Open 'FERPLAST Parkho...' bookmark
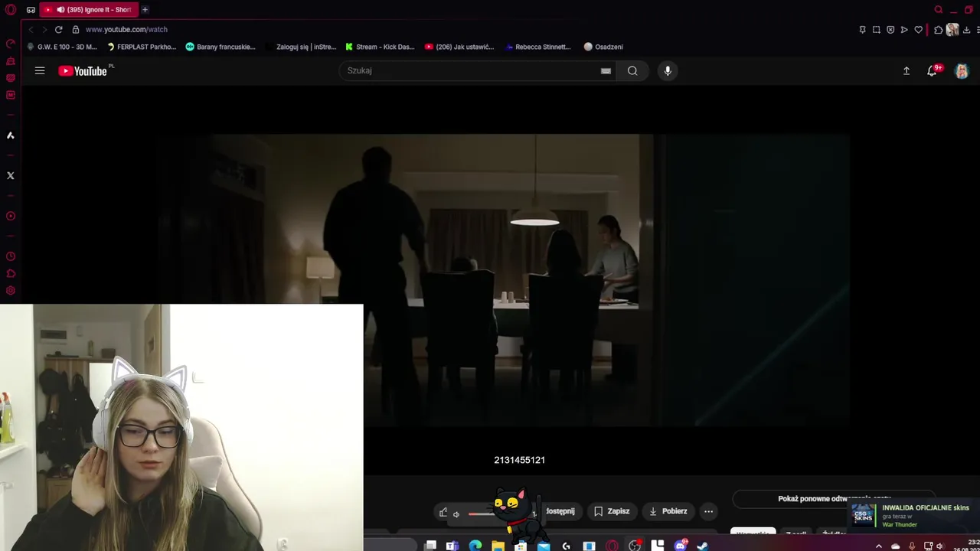This screenshot has height=551, width=980. pyautogui.click(x=142, y=47)
